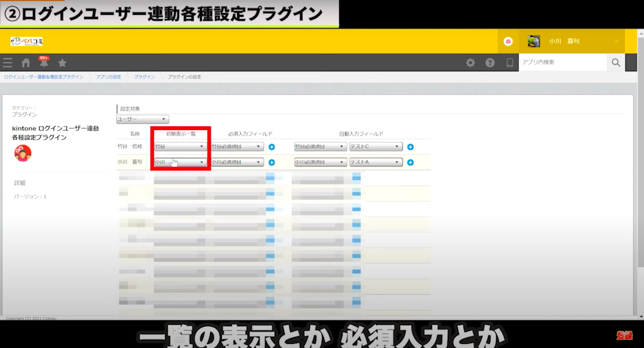Viewport: 644px width, 348px height.
Task: Expand the 小川 喜句 user menu chevron
Action: tap(616, 41)
